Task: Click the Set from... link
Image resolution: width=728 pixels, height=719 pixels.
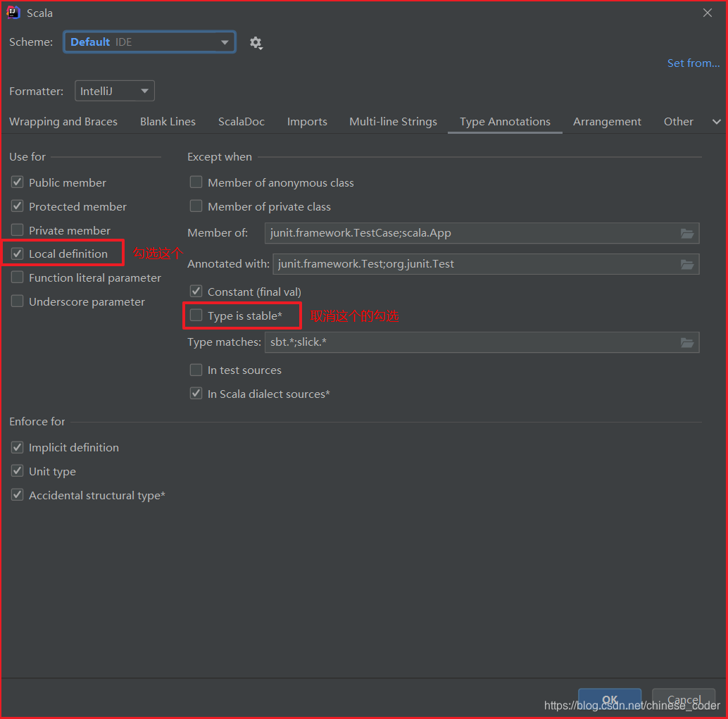Action: pos(694,63)
